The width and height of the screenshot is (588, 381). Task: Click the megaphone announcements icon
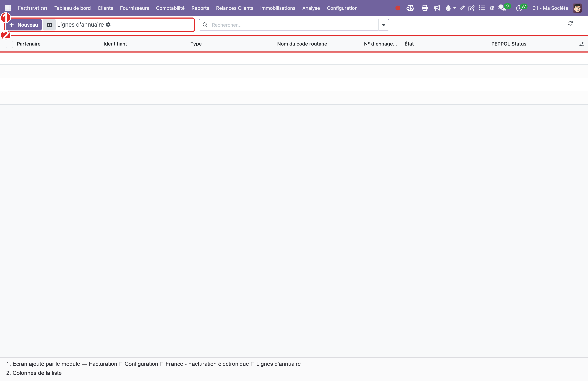pyautogui.click(x=437, y=8)
